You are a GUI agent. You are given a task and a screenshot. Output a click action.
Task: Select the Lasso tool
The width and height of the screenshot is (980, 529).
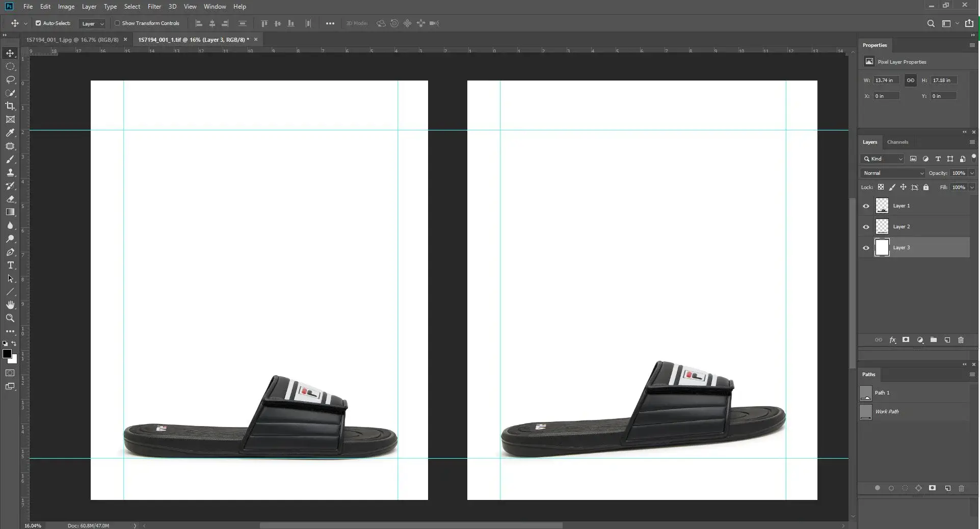(10, 80)
